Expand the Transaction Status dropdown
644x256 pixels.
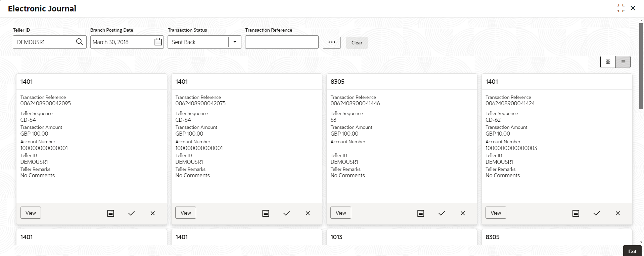point(235,42)
